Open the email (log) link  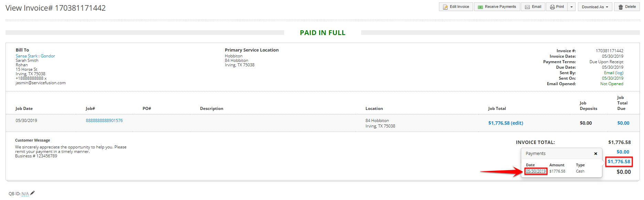coord(619,73)
